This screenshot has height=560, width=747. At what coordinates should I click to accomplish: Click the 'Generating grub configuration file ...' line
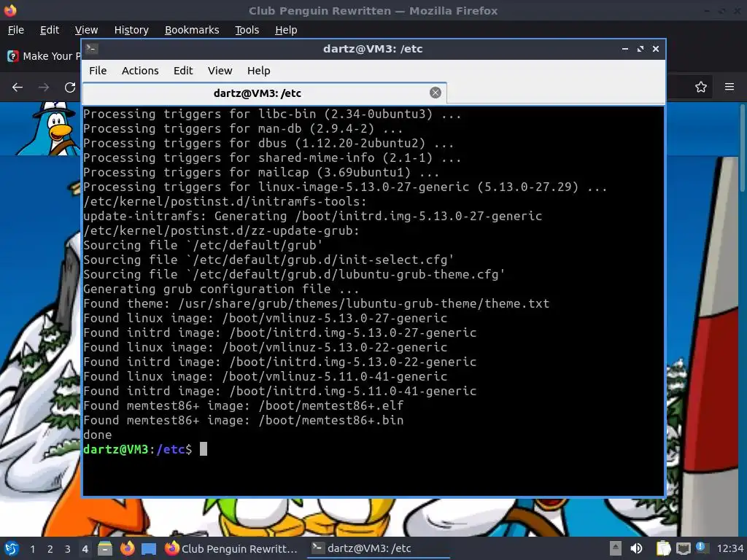(220, 289)
